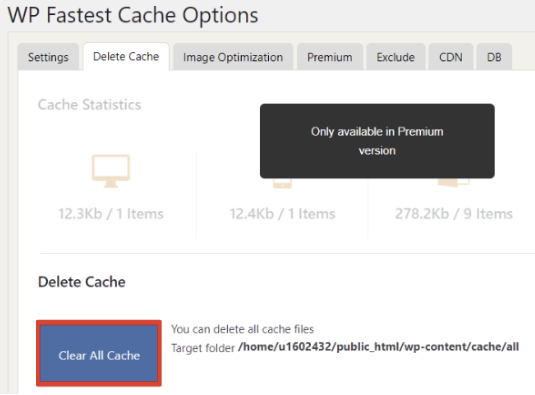Screen dimensions: 535x395
Task: Click the Clear All Cache button
Action: click(99, 353)
